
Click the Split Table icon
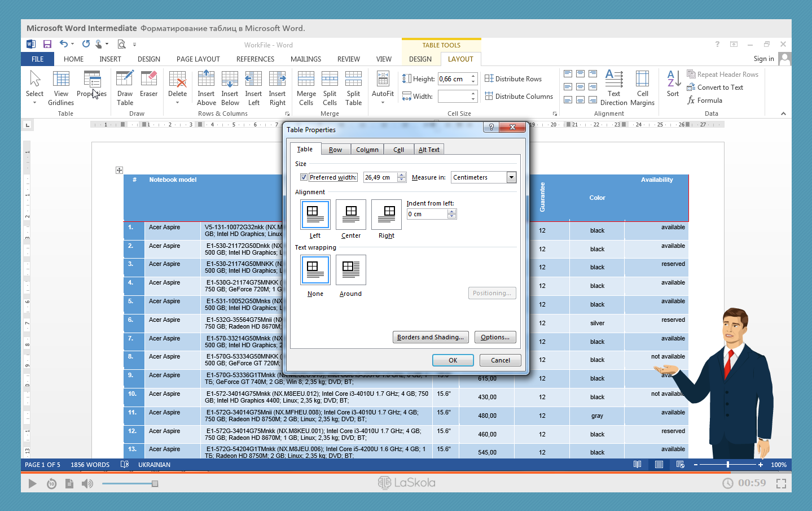(353, 79)
